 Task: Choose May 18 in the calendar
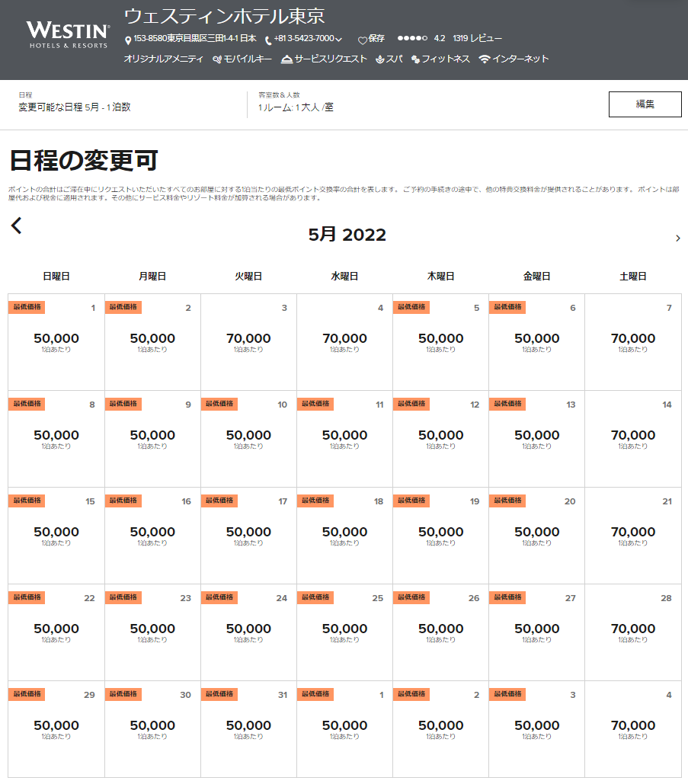(x=344, y=535)
